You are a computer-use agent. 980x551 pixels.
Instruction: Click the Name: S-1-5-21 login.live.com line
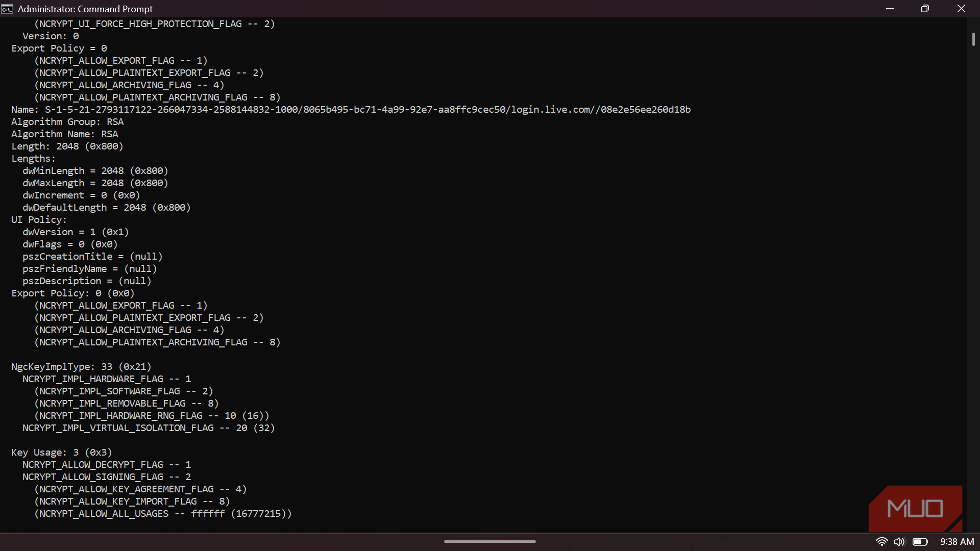pyautogui.click(x=351, y=110)
